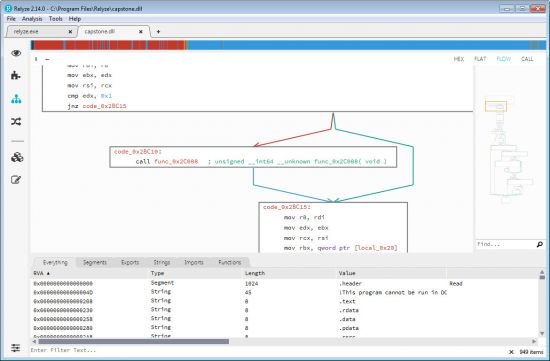Open the Analysis menu
The width and height of the screenshot is (550, 361).
32,19
